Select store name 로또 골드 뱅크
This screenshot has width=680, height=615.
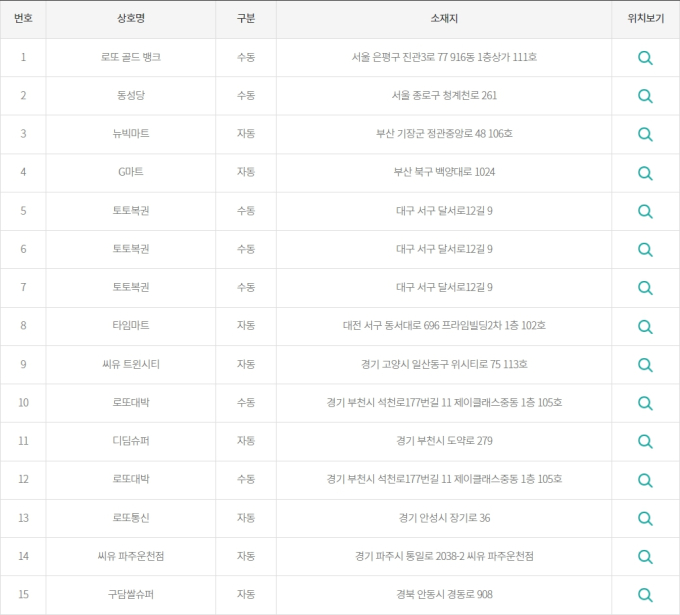coord(131,57)
